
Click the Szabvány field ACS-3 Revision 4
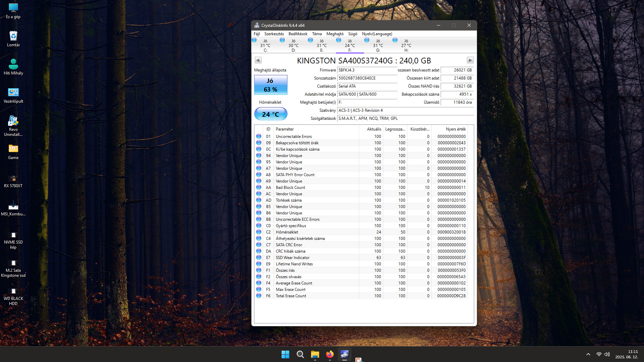point(405,110)
